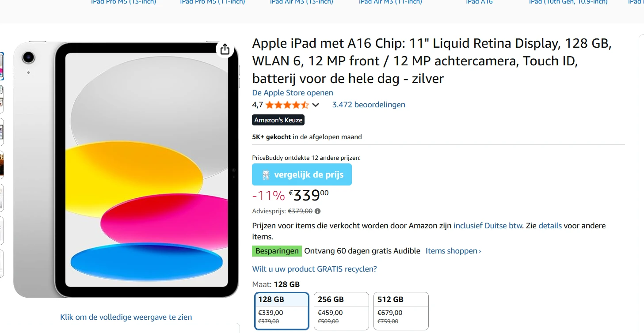Open the iPad Air M3 (11-inch) tab
644x333 pixels.
coord(389,2)
